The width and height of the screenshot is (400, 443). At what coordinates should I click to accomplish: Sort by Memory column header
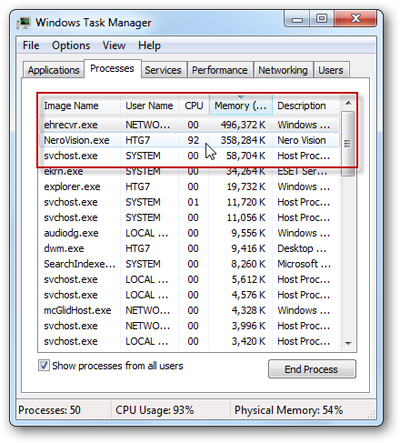pyautogui.click(x=241, y=106)
